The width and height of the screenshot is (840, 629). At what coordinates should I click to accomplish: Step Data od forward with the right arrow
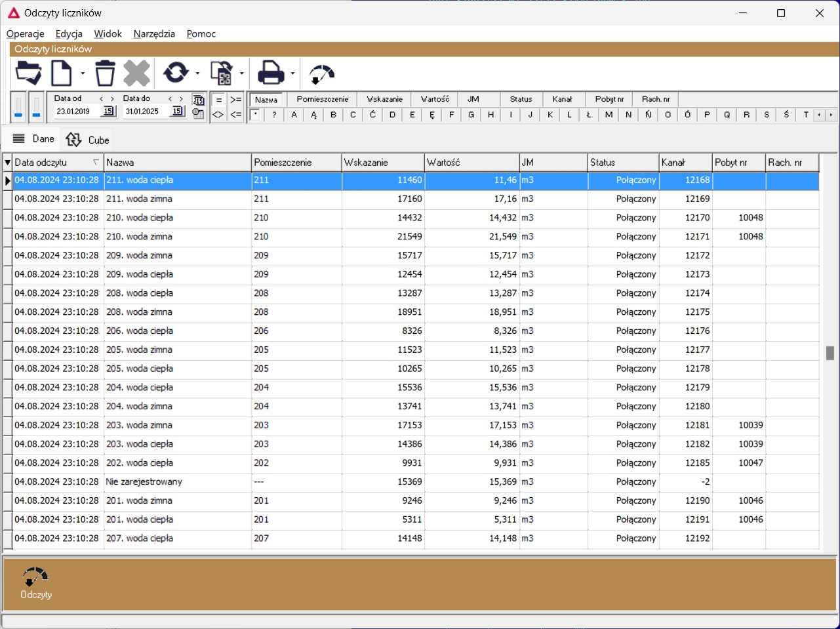(x=113, y=99)
